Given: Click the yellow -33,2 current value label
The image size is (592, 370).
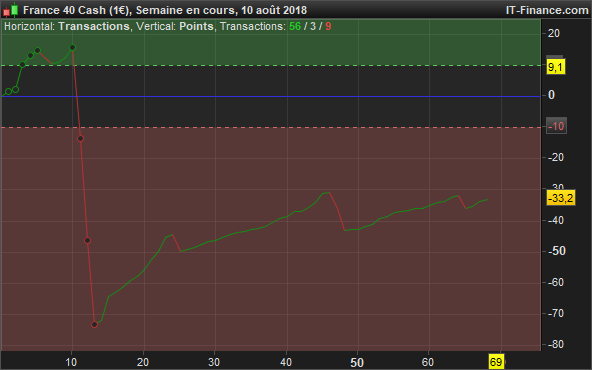Looking at the screenshot, I should coord(561,198).
